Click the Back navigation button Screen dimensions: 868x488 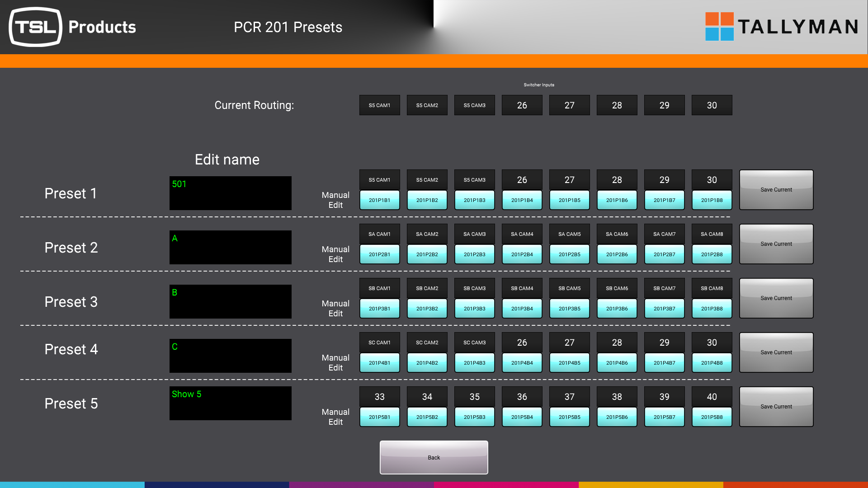tap(434, 457)
